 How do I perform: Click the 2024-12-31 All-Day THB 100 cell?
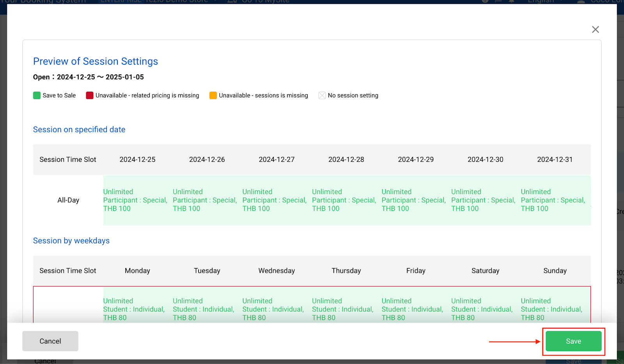click(555, 200)
